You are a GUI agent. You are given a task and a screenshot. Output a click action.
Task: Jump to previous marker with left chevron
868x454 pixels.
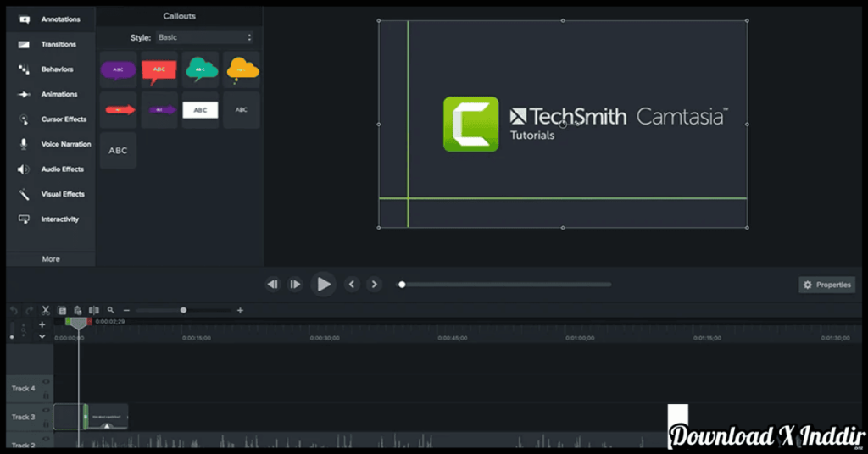point(352,285)
